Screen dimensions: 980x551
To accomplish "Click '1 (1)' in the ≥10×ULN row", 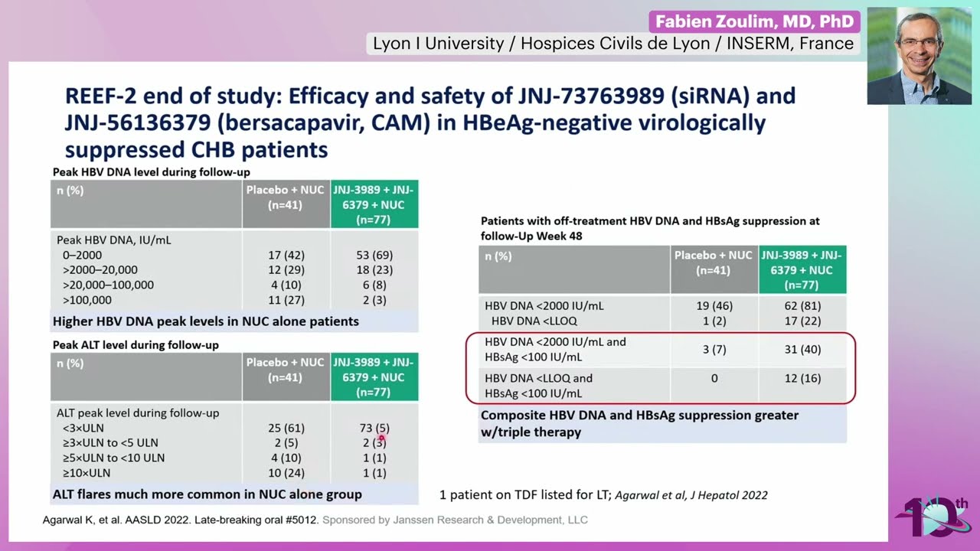I will 374,473.
